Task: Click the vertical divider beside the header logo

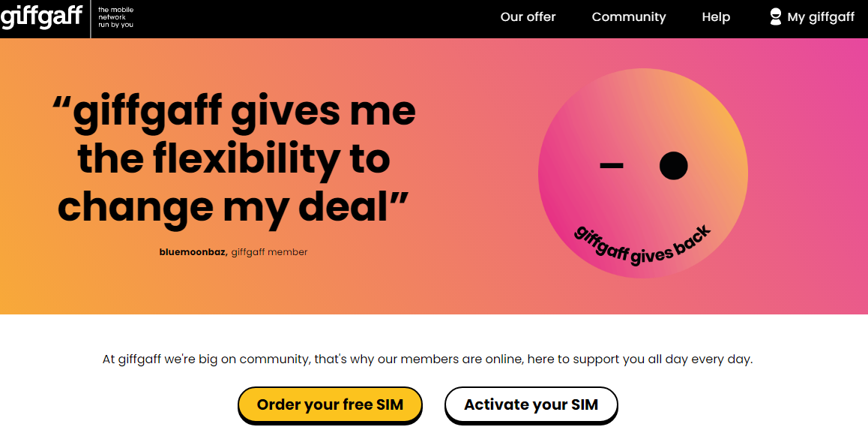Action: (x=91, y=19)
